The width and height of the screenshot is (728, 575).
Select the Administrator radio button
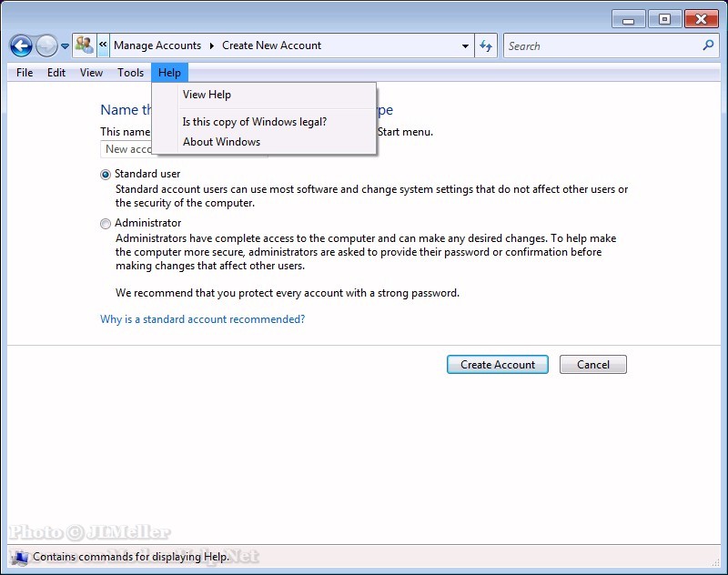[x=106, y=224]
